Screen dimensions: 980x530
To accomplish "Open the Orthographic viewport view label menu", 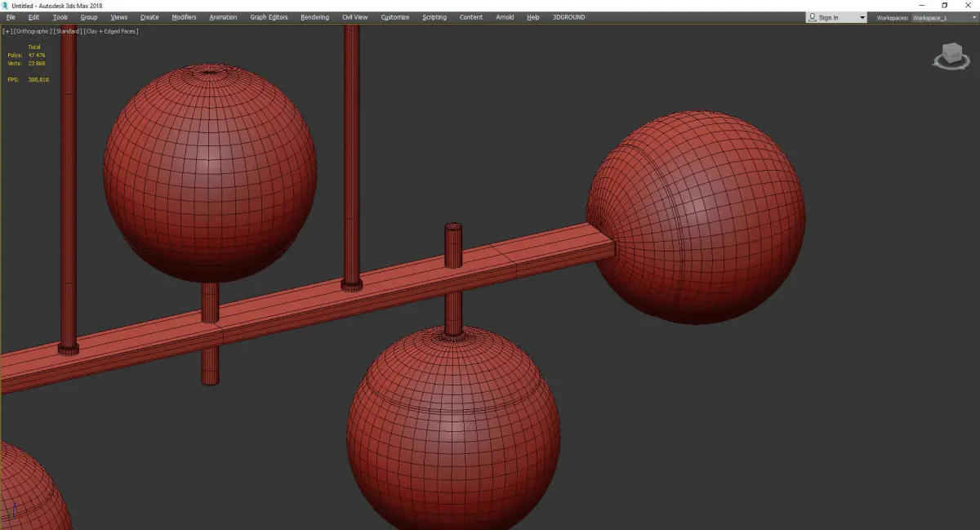I will [32, 31].
